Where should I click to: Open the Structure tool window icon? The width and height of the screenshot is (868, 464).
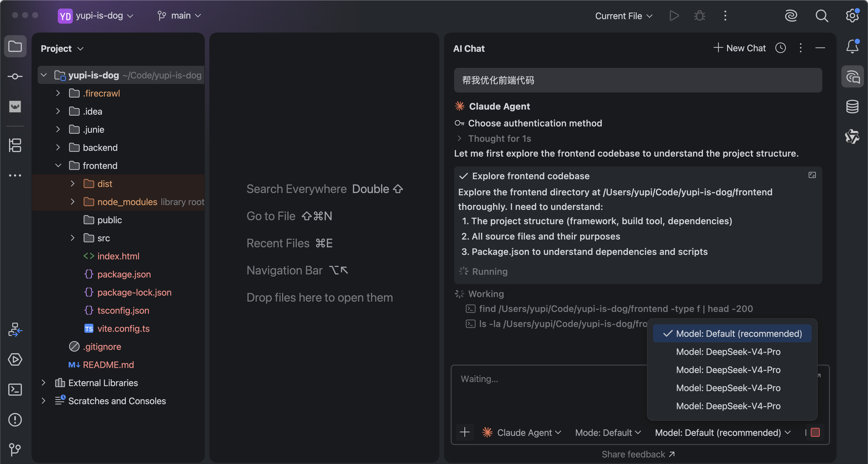(15, 145)
